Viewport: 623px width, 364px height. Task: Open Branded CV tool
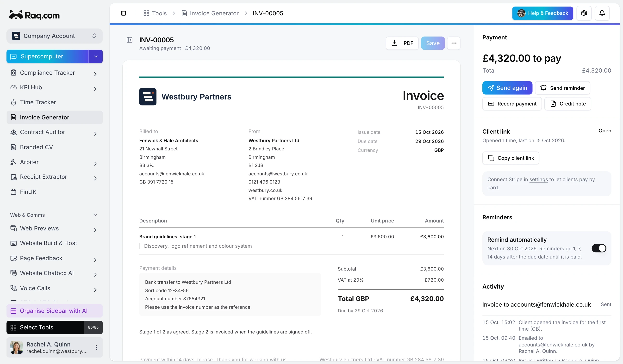pyautogui.click(x=54, y=147)
